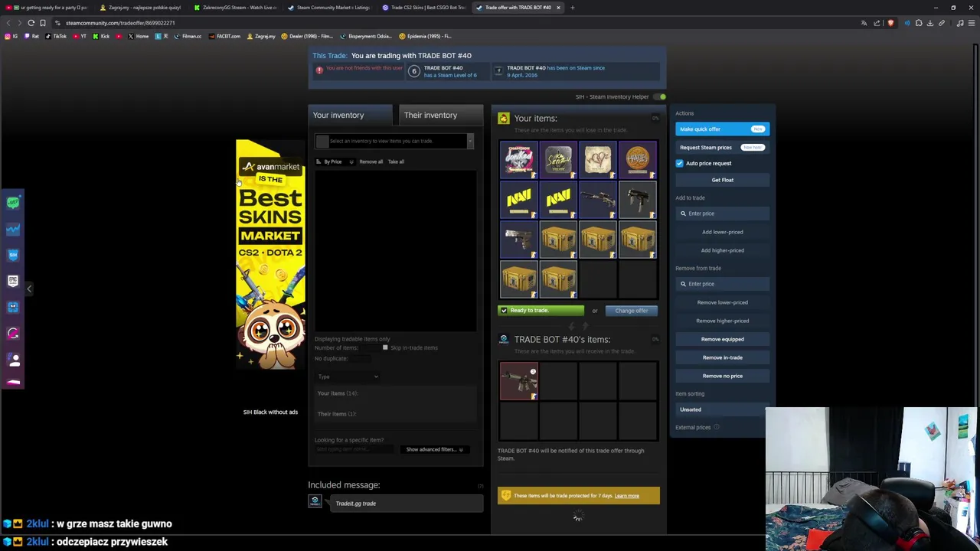Open the Unsorted item sorting dropdown
980x551 pixels.
(720, 410)
